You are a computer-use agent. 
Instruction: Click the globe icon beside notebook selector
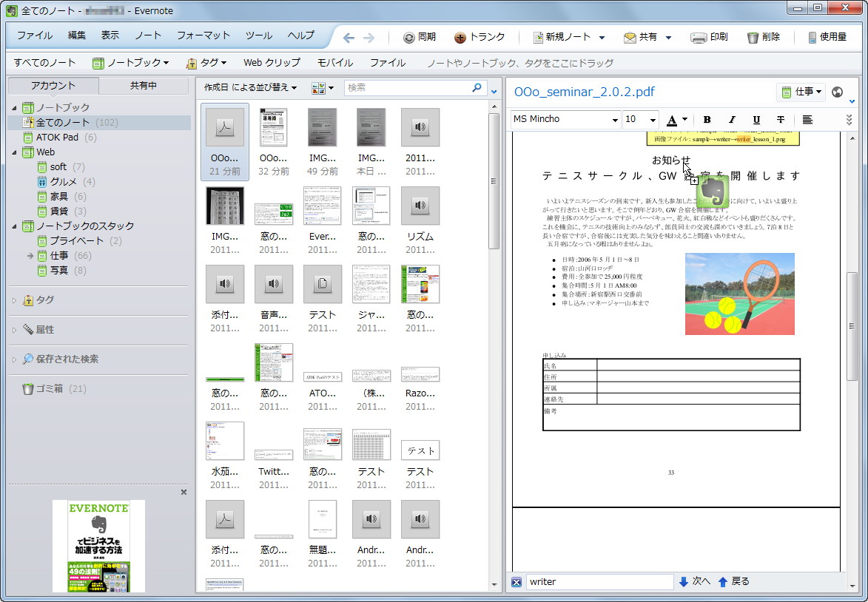[838, 92]
